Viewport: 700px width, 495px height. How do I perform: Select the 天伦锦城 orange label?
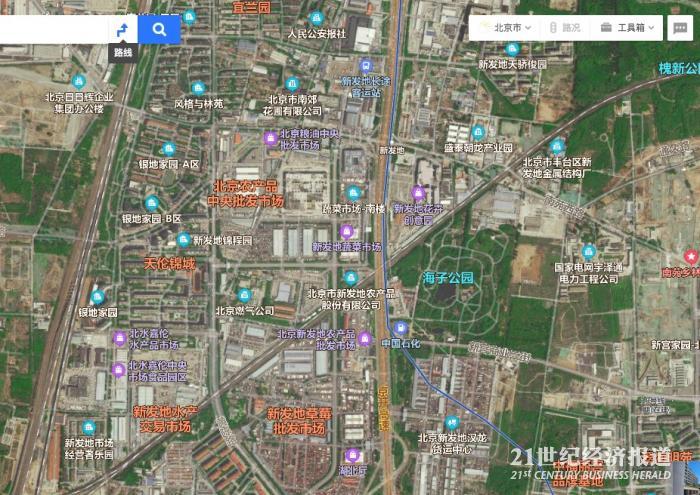[170, 264]
